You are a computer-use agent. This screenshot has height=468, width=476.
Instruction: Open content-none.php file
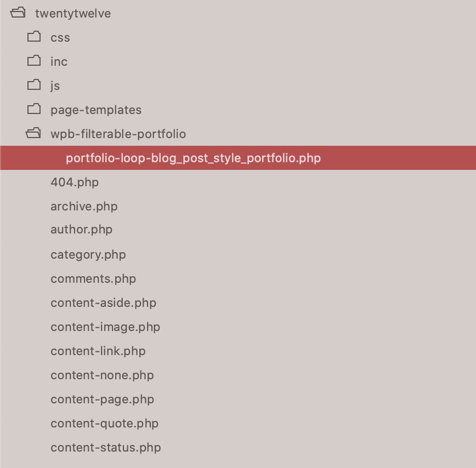(x=102, y=375)
